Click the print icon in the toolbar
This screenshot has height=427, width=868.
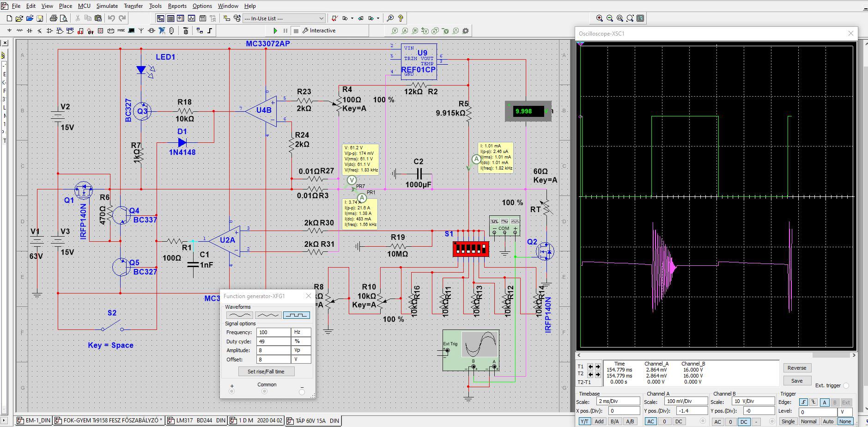(x=53, y=18)
